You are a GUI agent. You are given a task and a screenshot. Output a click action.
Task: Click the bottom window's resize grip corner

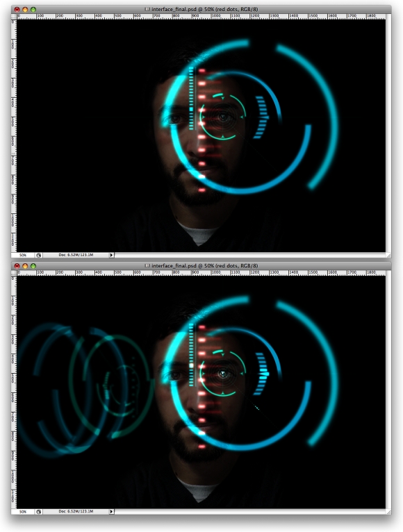[x=388, y=511]
